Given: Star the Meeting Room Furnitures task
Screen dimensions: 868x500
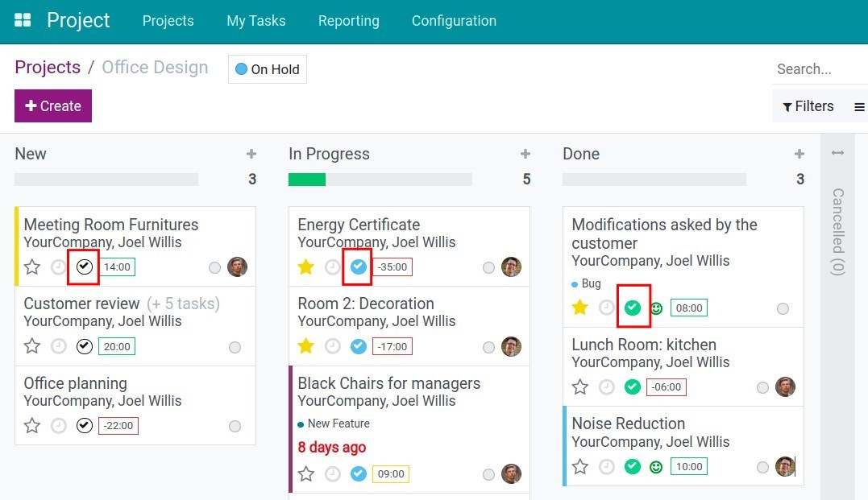Looking at the screenshot, I should 32,267.
